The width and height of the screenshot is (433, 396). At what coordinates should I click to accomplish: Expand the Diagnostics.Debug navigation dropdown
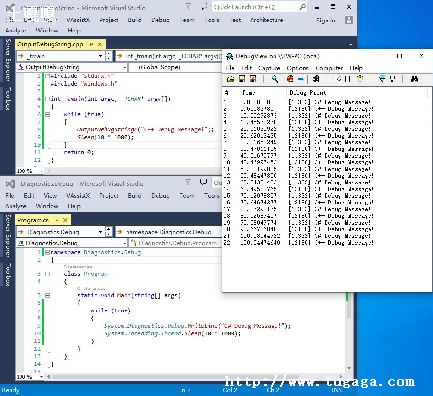tap(100, 232)
